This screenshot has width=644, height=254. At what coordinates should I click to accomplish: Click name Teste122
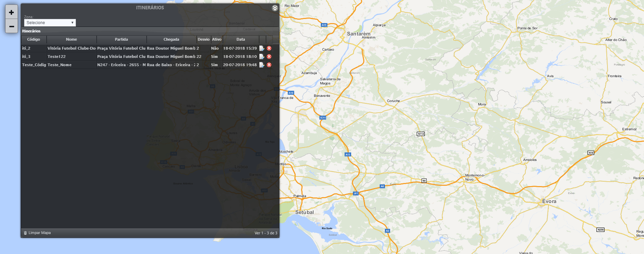pyautogui.click(x=71, y=57)
